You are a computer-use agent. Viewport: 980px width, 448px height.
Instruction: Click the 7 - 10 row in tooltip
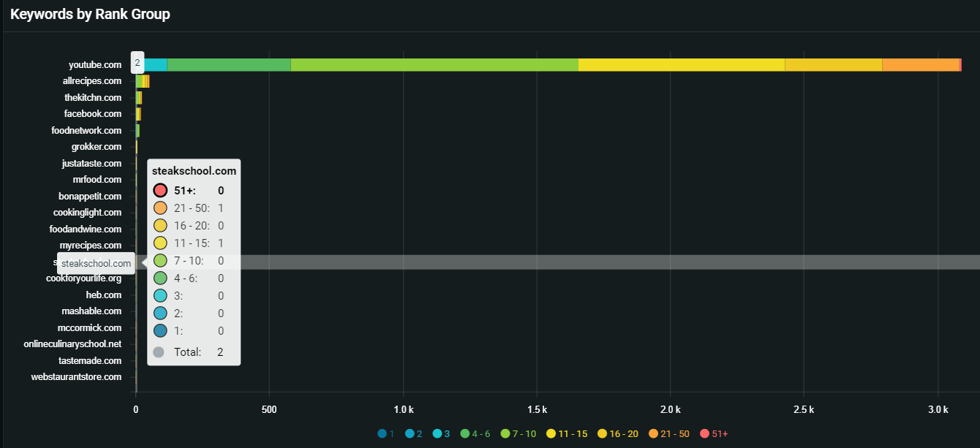click(x=188, y=261)
